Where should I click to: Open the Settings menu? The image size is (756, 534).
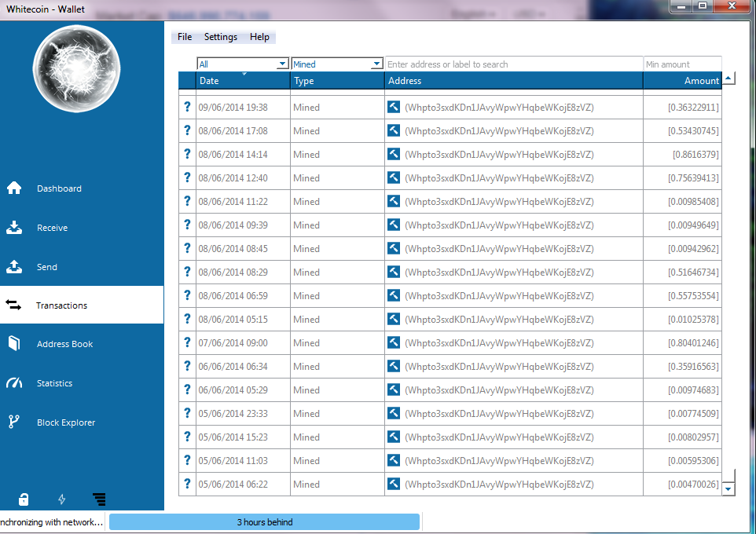pyautogui.click(x=221, y=37)
